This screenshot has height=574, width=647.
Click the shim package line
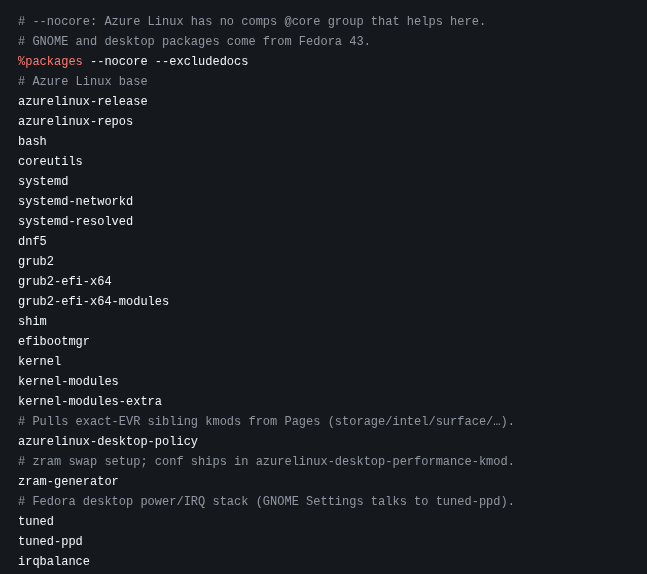(x=32, y=321)
